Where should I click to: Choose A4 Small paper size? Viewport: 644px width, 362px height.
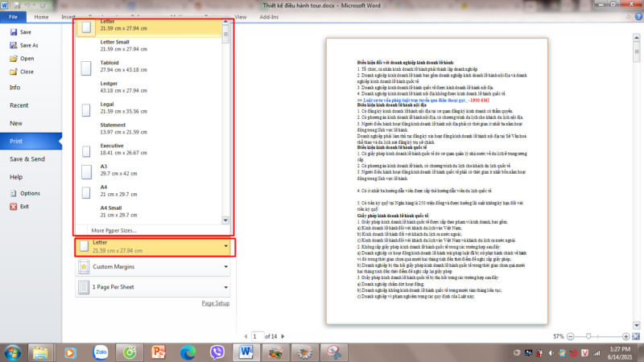click(149, 212)
